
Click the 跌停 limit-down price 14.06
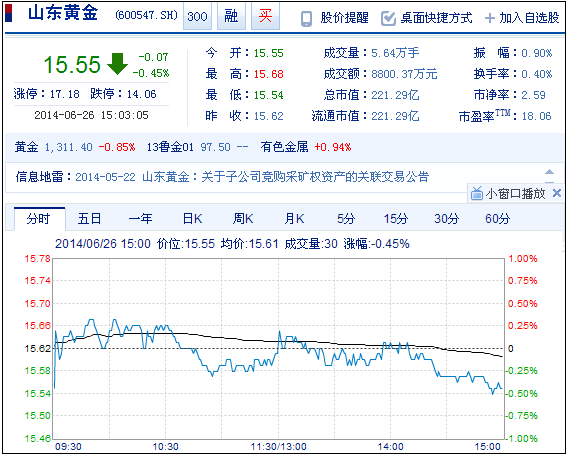[141, 94]
